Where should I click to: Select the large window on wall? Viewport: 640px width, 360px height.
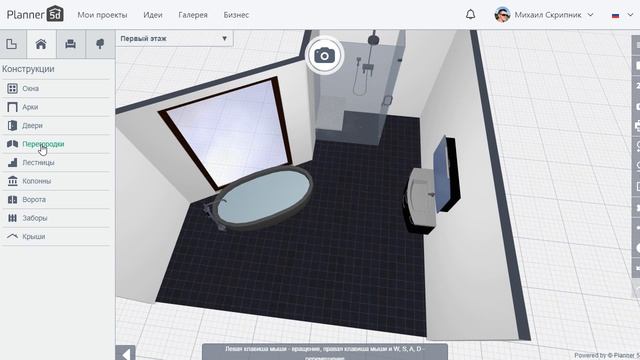point(227,132)
